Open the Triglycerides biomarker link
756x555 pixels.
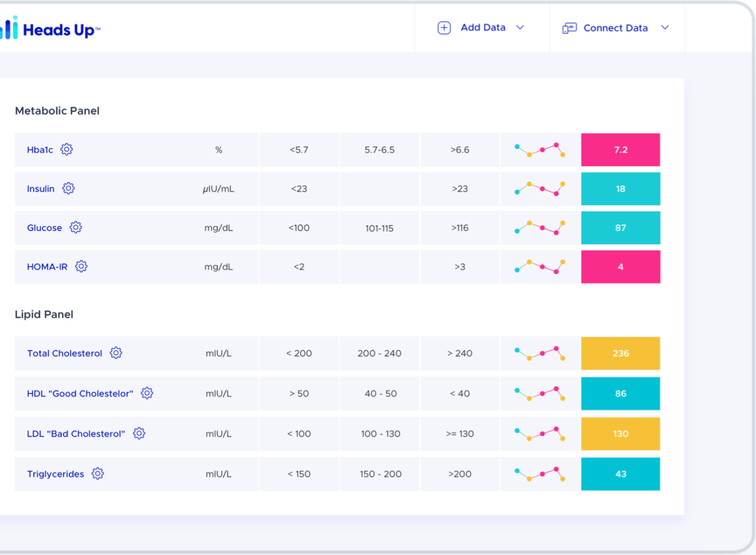[x=56, y=474]
